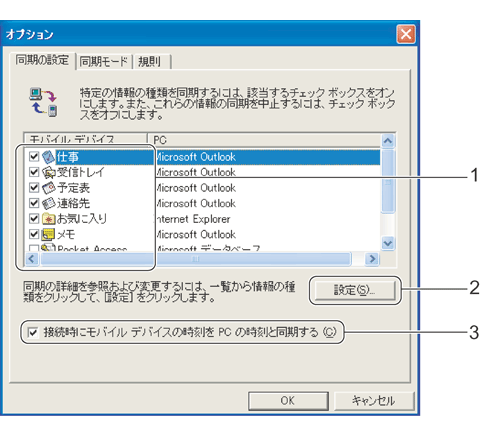Select the 連絡先 row label
This screenshot has height=436, width=480.
click(x=73, y=203)
